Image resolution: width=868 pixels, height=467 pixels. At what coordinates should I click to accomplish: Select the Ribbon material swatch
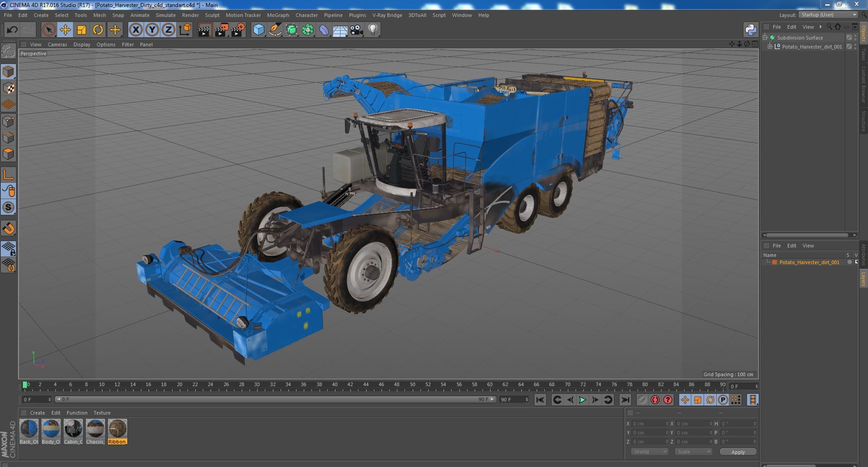pos(117,432)
